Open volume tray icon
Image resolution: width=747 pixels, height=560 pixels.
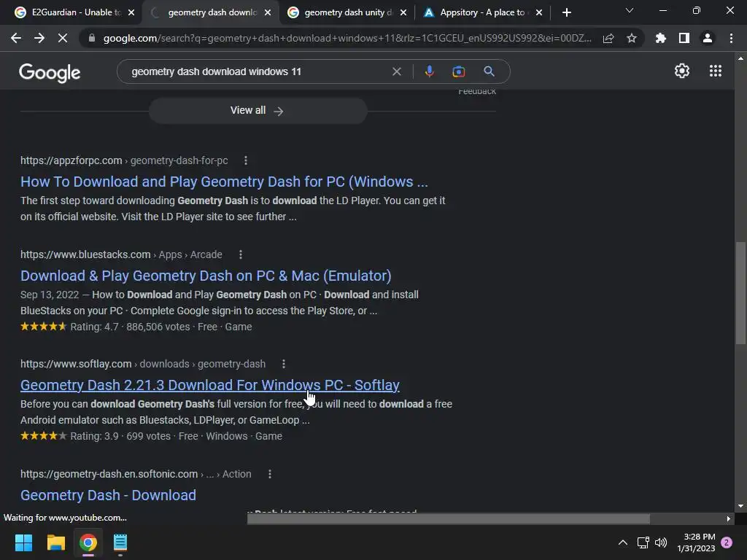point(661,542)
